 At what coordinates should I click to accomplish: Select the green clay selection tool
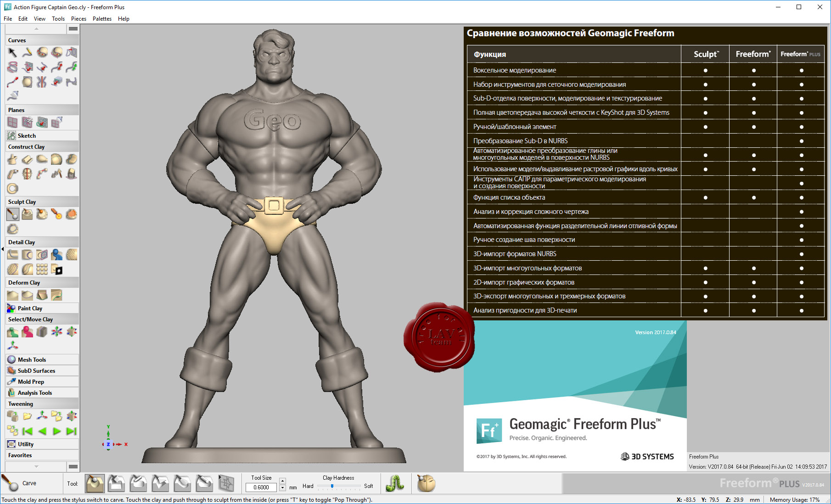[12, 332]
